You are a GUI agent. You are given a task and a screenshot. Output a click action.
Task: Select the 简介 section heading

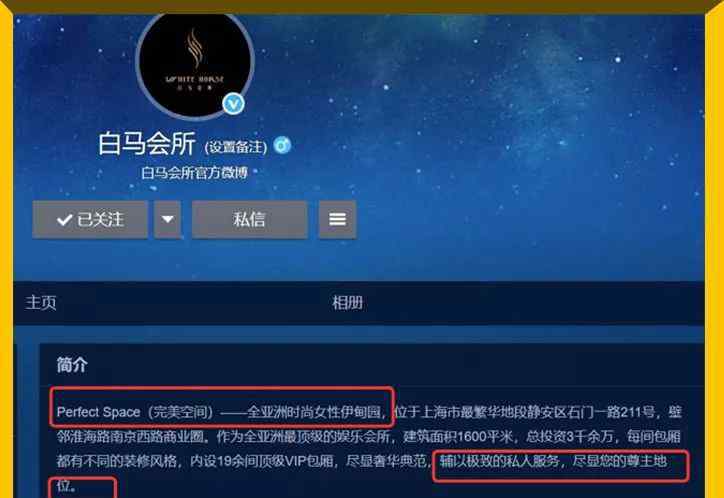(72, 365)
